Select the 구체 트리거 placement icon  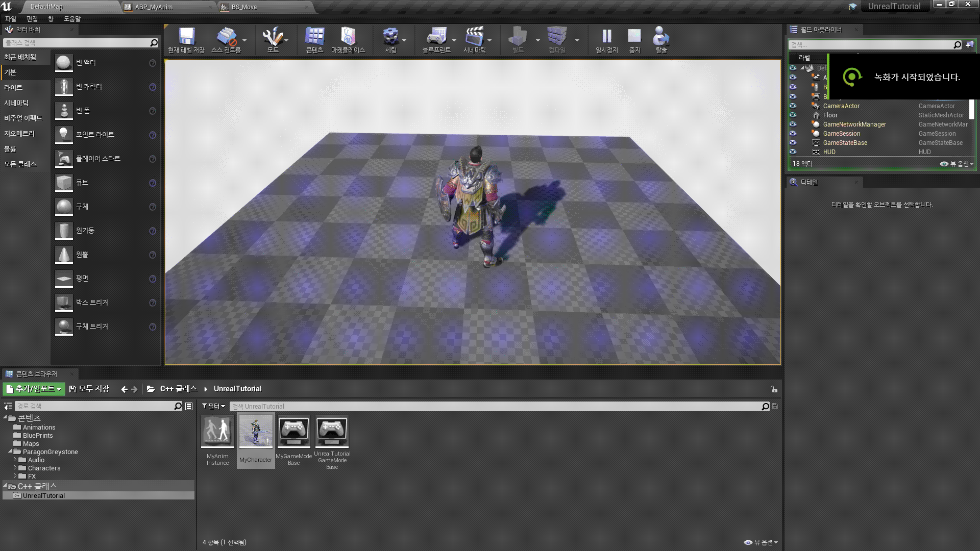click(64, 327)
